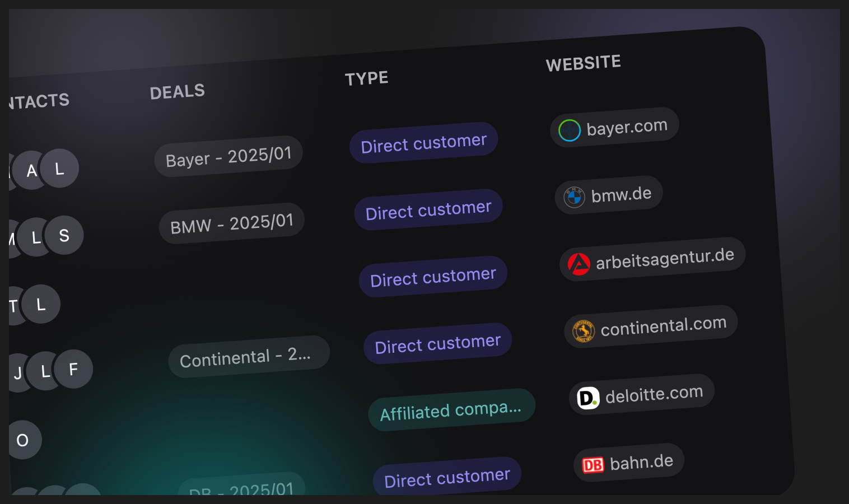Open the continental.com website link
Screen dimensions: 849x504
[x=651, y=326]
